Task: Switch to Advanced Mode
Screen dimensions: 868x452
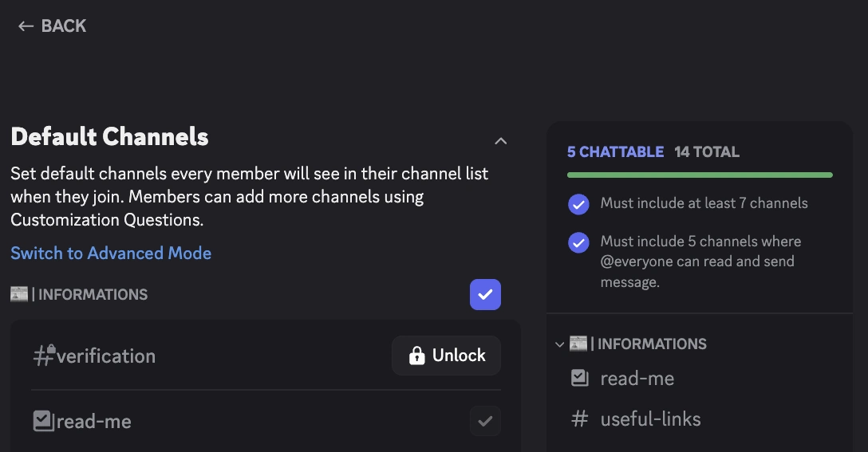Action: (x=111, y=254)
